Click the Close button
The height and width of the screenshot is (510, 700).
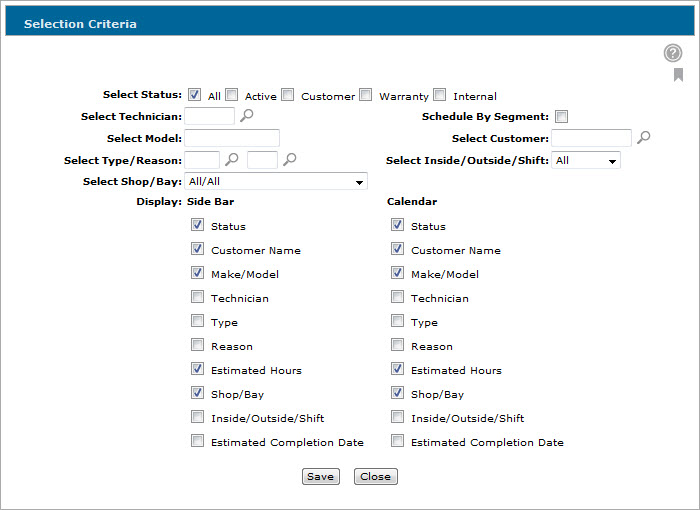[375, 477]
